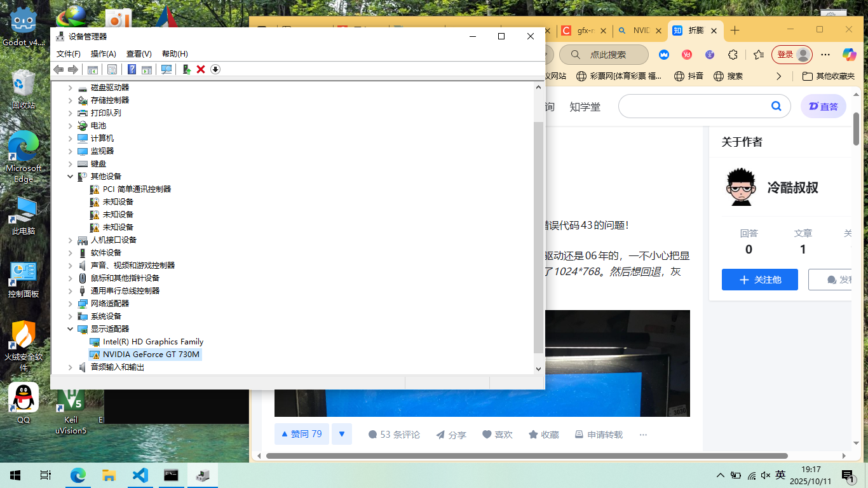
Task: Select the NVIDIA GeForce GT 730M device
Action: point(145,355)
